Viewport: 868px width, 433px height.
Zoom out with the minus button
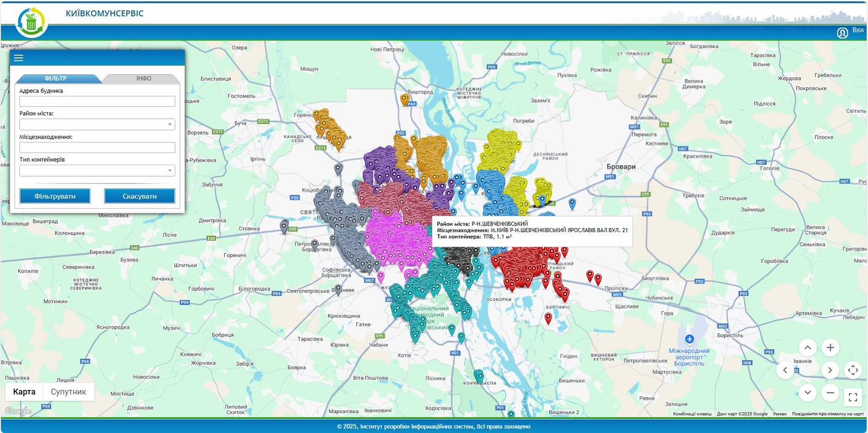(x=830, y=393)
